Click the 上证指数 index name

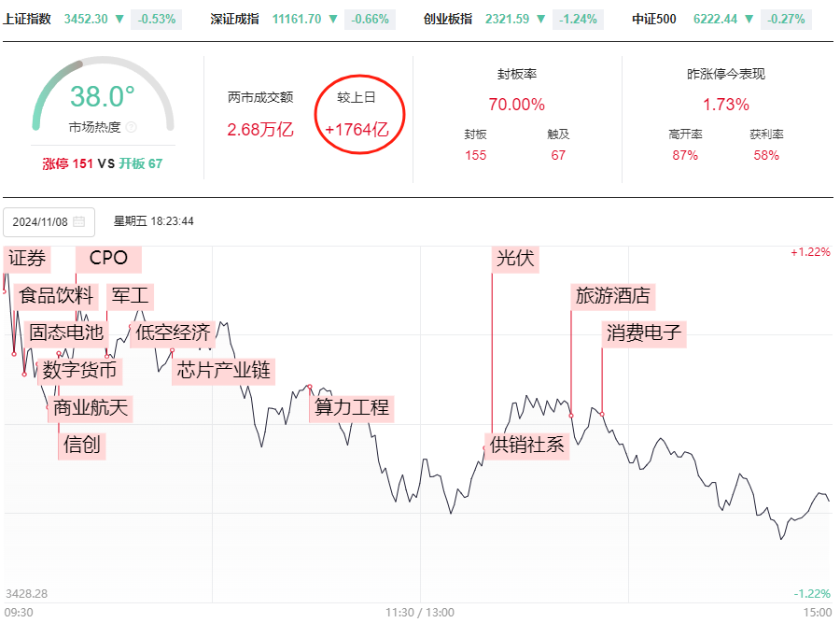pyautogui.click(x=26, y=19)
